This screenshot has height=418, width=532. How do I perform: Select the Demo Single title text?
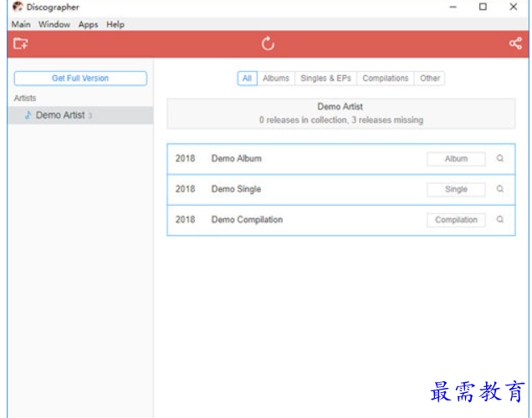click(236, 189)
